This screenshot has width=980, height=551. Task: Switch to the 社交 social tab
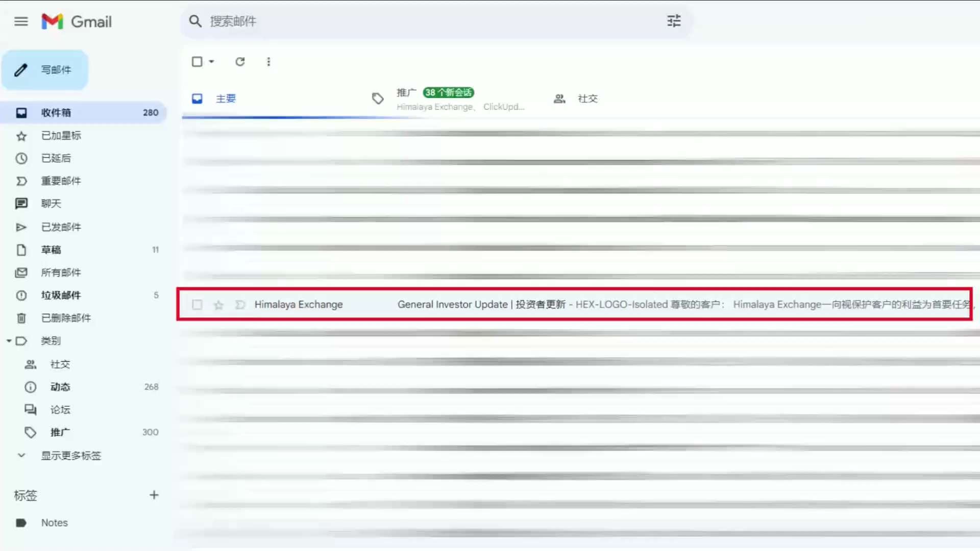click(x=587, y=98)
